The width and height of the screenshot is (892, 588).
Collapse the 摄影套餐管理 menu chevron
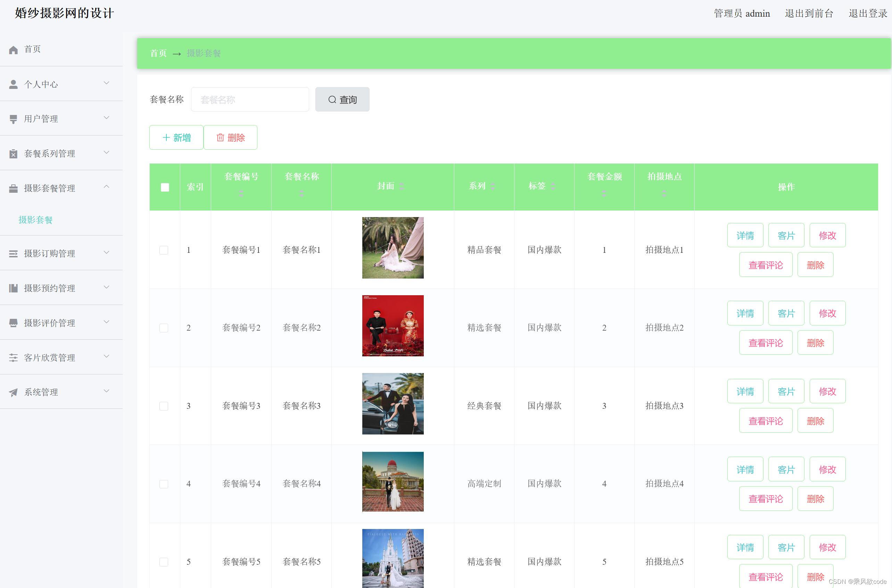[x=107, y=187]
